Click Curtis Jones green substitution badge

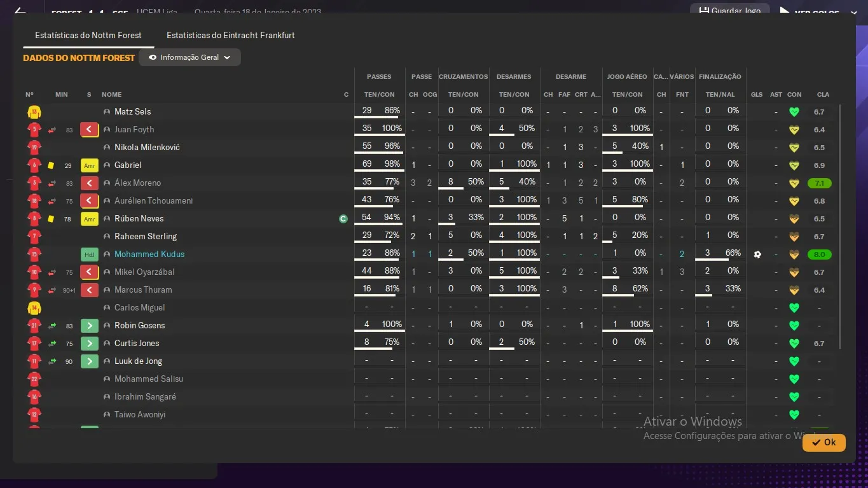pos(90,344)
